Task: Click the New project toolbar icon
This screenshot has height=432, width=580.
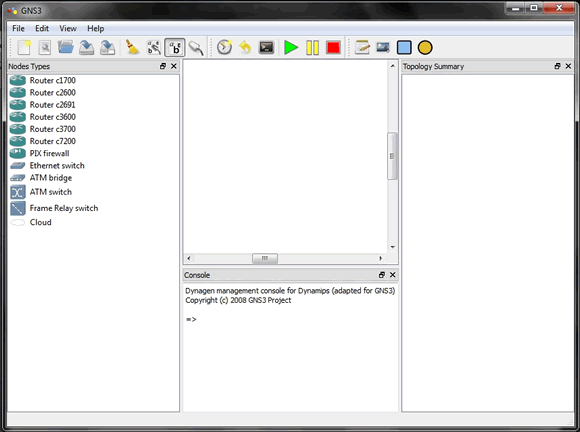Action: [24, 48]
